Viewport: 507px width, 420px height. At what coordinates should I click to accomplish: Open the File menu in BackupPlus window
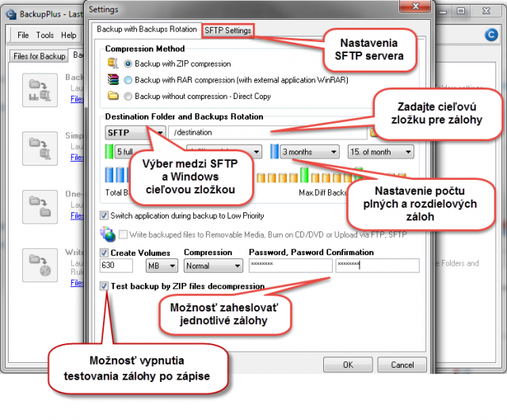(23, 35)
